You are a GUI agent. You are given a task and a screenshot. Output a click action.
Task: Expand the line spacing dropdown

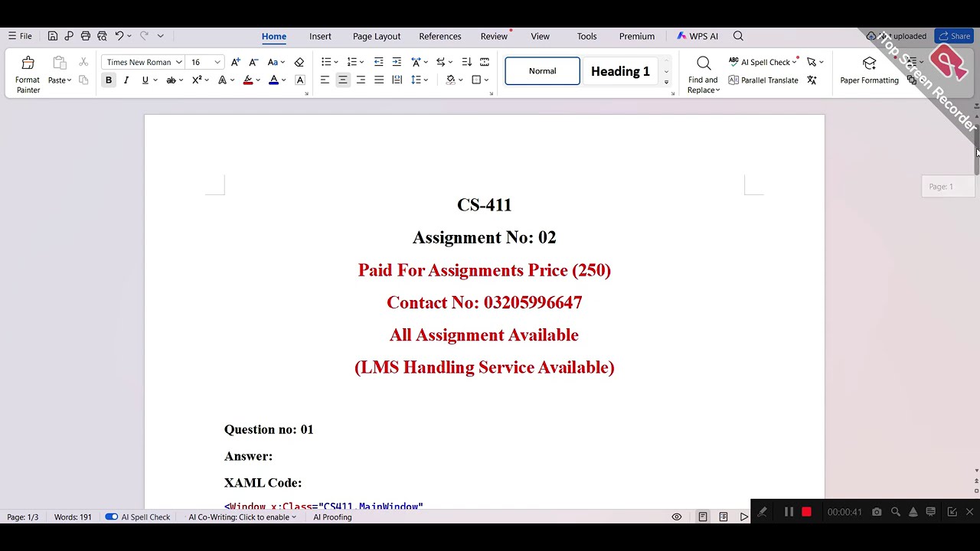pos(426,80)
